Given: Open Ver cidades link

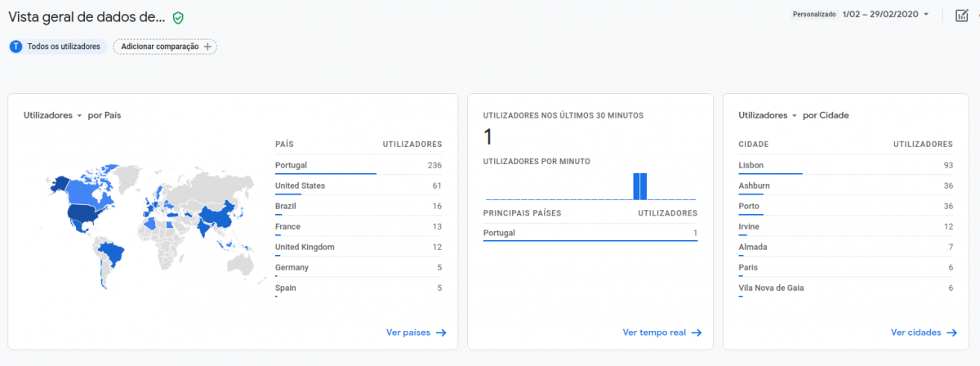Looking at the screenshot, I should coord(916,333).
